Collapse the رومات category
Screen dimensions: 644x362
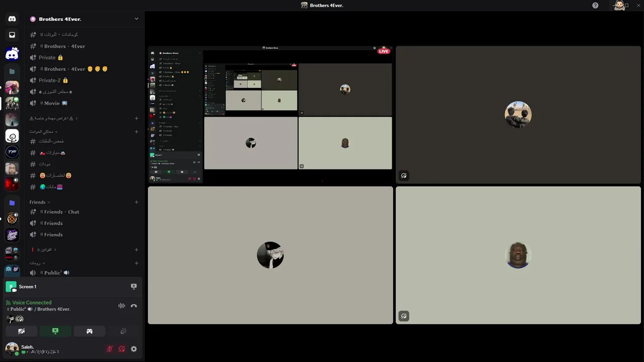pos(37,263)
